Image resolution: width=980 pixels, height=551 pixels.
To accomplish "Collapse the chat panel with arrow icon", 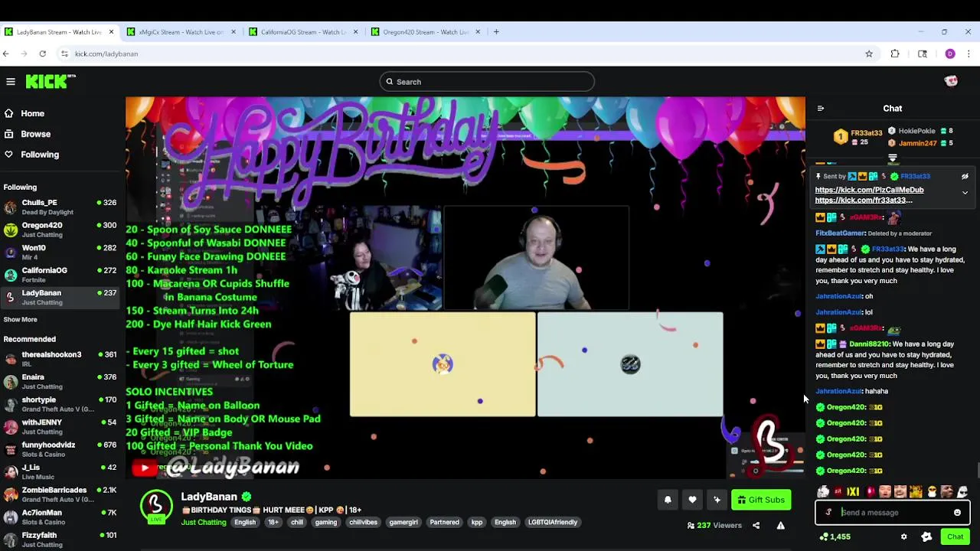I will pos(820,109).
